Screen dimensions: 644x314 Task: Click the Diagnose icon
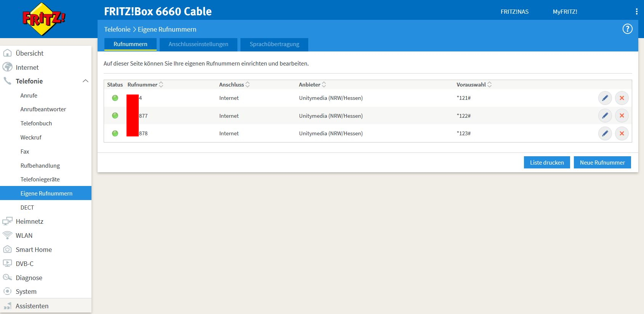(7, 277)
